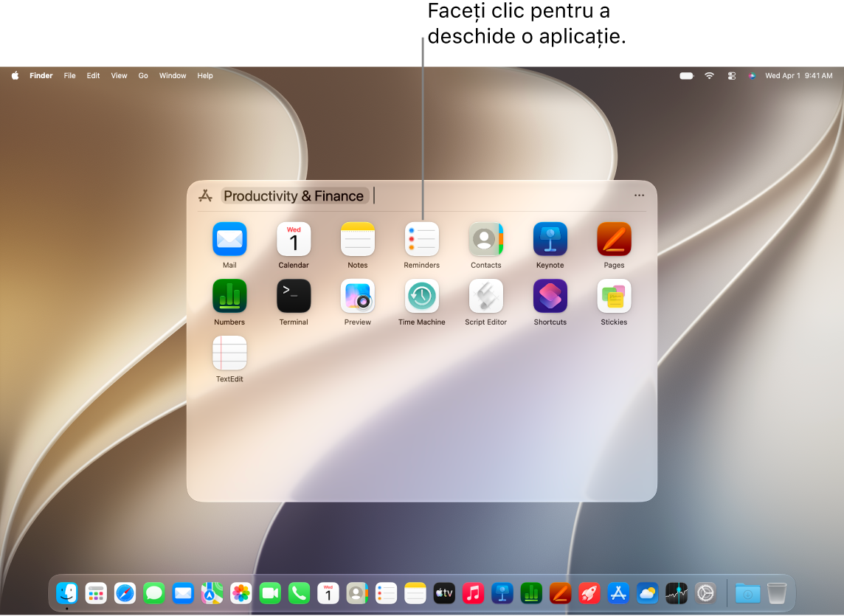Open the Terminal app
This screenshot has height=616, width=844.
tap(294, 296)
